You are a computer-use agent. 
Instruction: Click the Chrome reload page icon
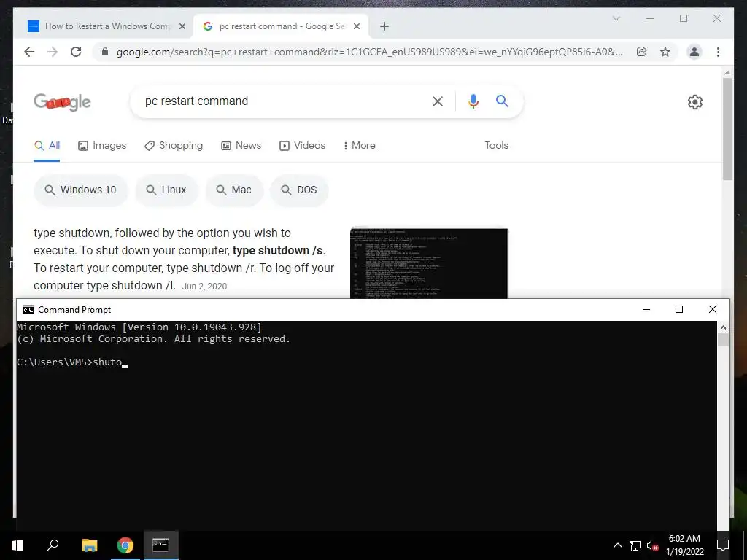pos(76,52)
